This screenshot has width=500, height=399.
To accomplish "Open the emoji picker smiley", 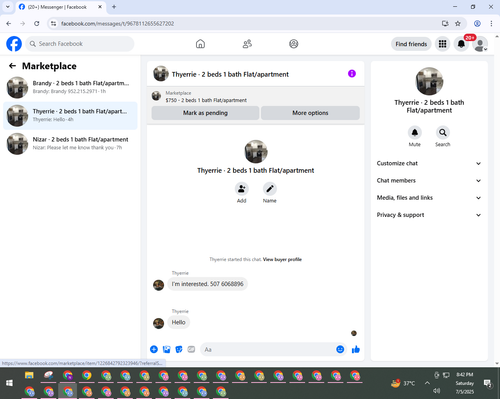I will click(x=340, y=349).
